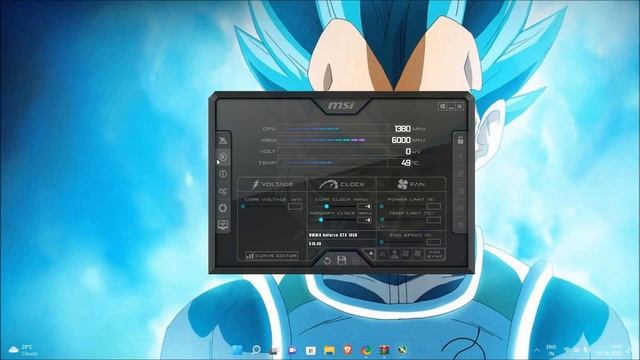Image resolution: width=640 pixels, height=360 pixels.
Task: Click the Memory Clock slider handle
Action: pyautogui.click(x=321, y=220)
